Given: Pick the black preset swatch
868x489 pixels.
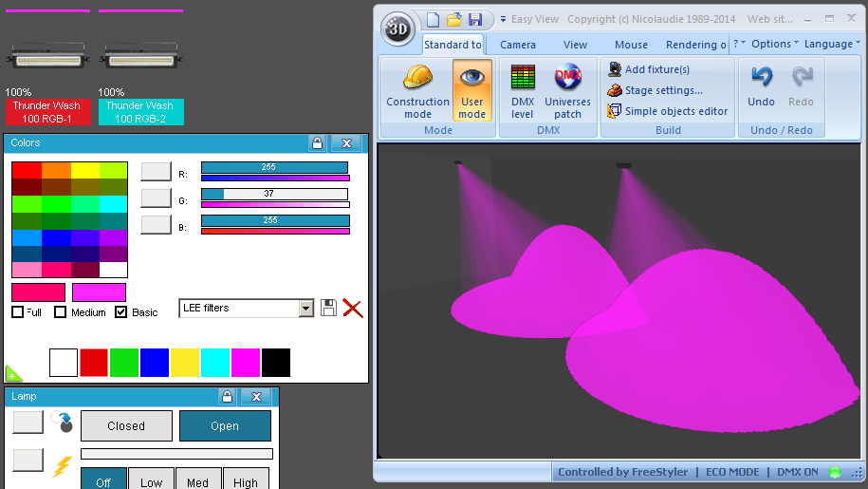Looking at the screenshot, I should (276, 363).
